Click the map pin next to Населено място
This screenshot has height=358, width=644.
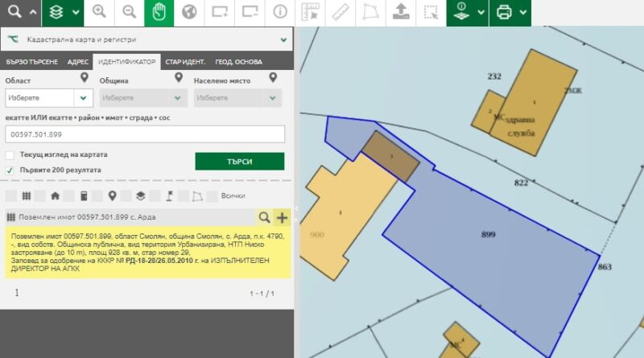pos(273,77)
